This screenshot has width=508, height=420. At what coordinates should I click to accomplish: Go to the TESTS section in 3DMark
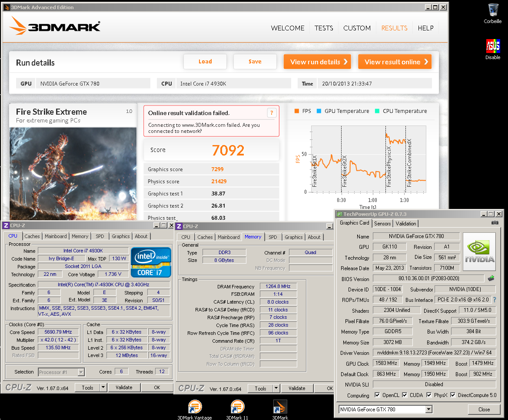click(x=324, y=28)
